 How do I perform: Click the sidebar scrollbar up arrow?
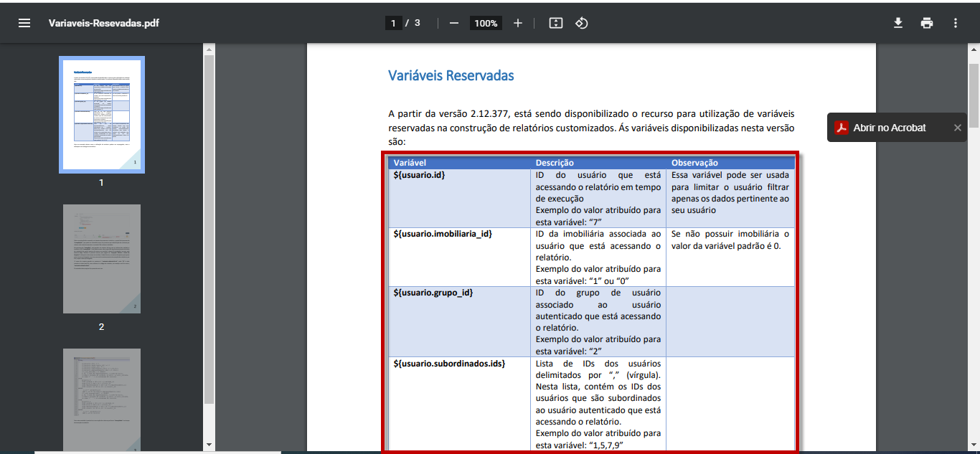pos(209,49)
